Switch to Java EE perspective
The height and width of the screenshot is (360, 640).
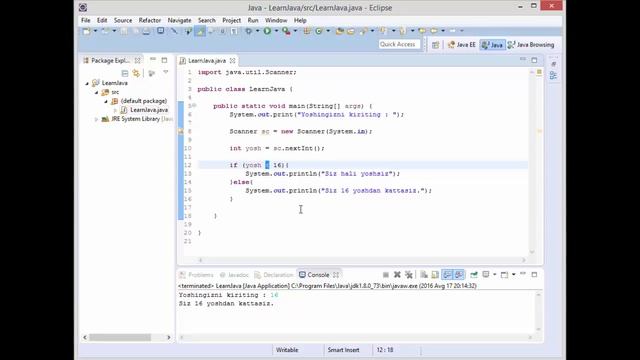coord(462,45)
